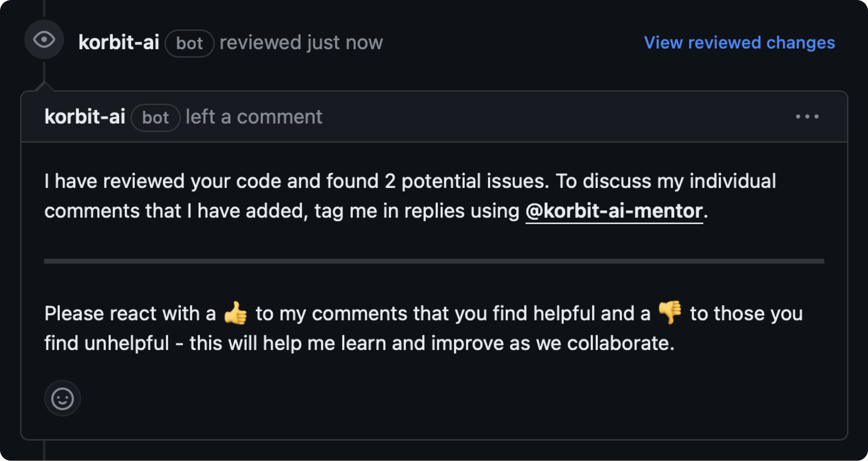
Task: Open the add reaction smiley button
Action: 62,399
